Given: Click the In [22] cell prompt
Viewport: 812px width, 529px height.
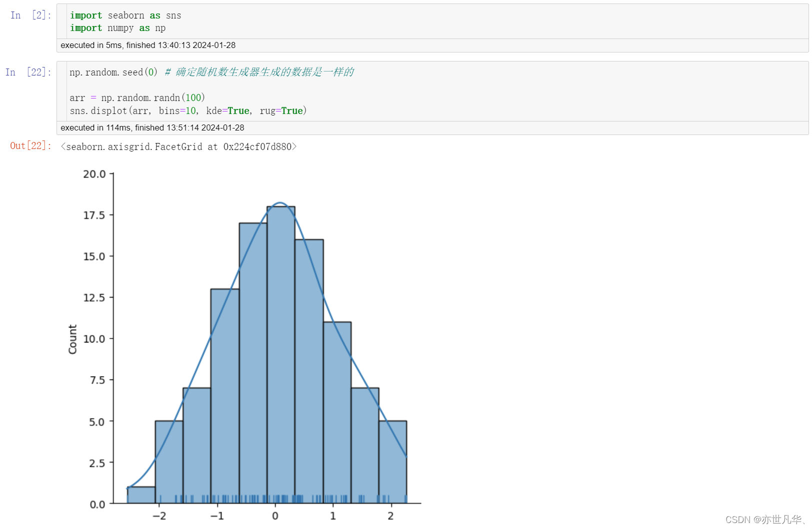Looking at the screenshot, I should [28, 72].
